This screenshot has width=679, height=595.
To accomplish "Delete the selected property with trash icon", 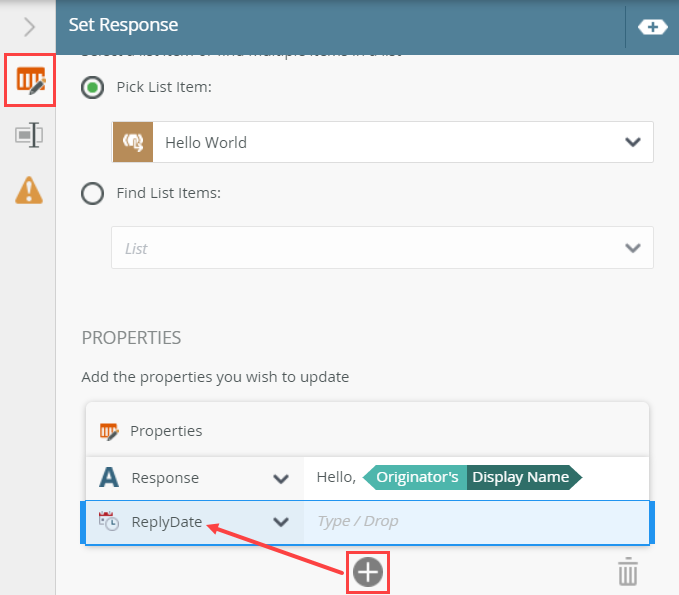I will coord(627,572).
